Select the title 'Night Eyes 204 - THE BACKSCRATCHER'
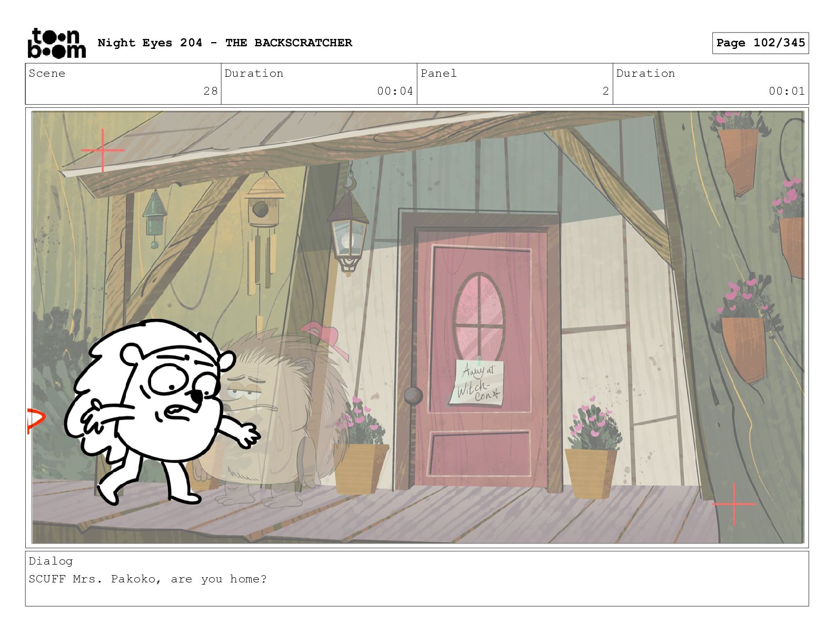Viewport: 834px width, 644px height. click(225, 43)
